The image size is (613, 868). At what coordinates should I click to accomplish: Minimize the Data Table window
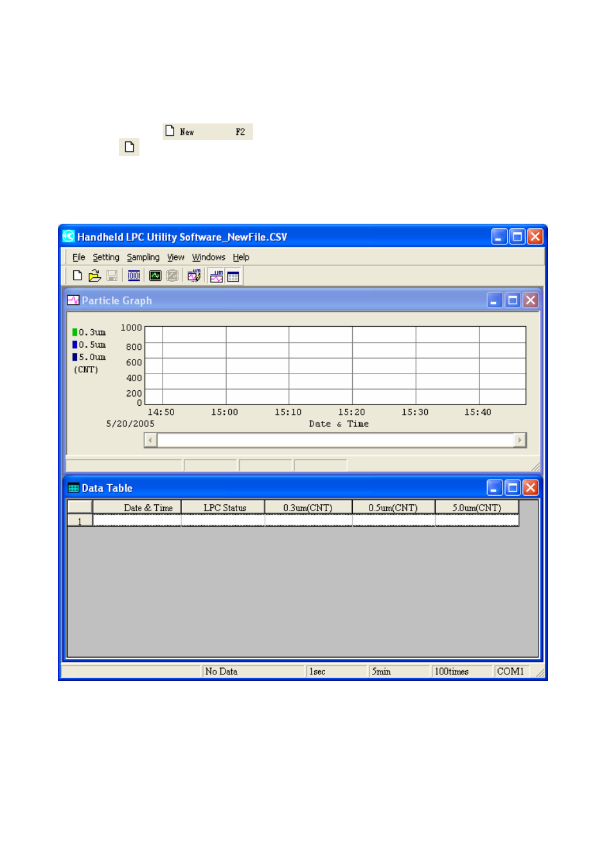click(495, 488)
